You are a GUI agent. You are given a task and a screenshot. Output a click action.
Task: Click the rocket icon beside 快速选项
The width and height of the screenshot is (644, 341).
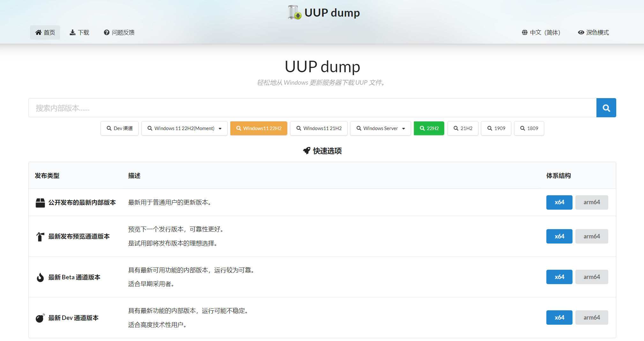(307, 151)
